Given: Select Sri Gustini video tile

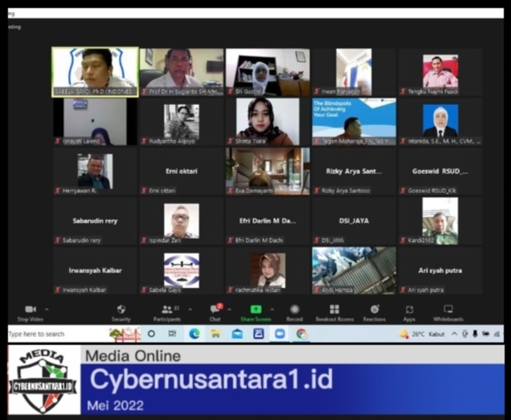Looking at the screenshot, I should (267, 72).
